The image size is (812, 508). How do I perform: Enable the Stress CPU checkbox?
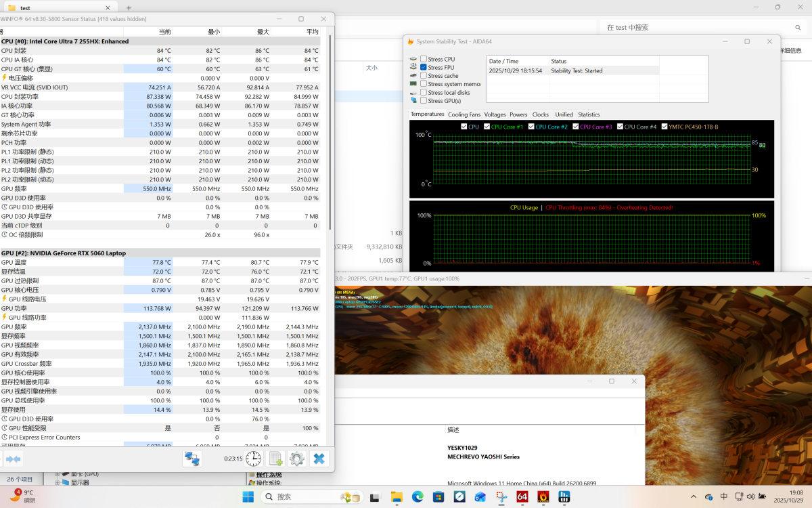(x=424, y=60)
